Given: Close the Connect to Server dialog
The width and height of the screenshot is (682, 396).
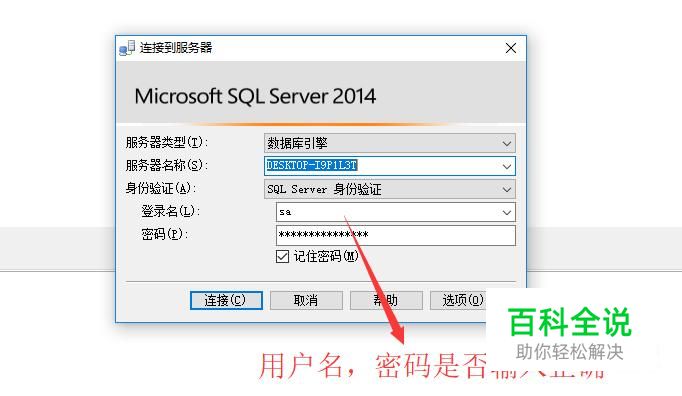Looking at the screenshot, I should (511, 48).
